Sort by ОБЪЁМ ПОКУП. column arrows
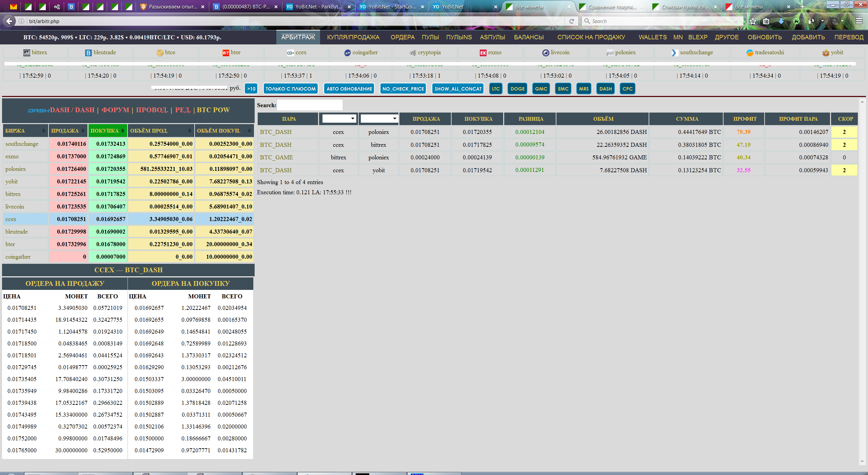Viewport: 868px width, 475px height. point(250,131)
